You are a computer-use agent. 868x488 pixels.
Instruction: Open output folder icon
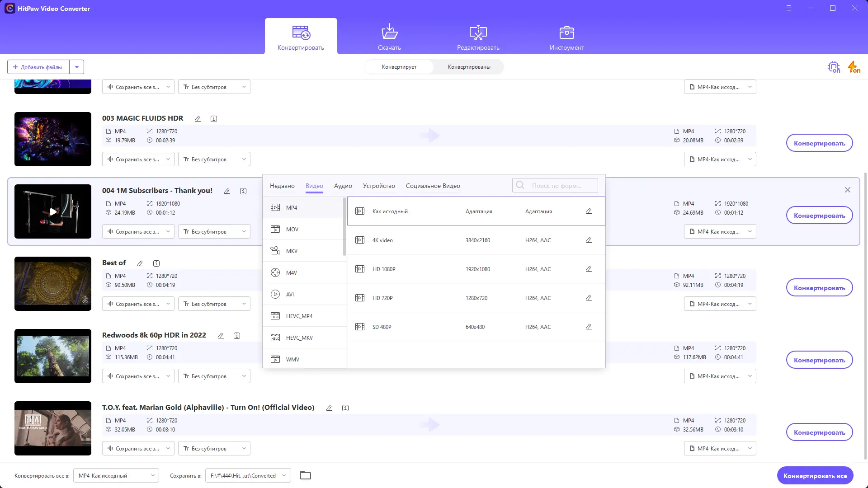point(306,475)
